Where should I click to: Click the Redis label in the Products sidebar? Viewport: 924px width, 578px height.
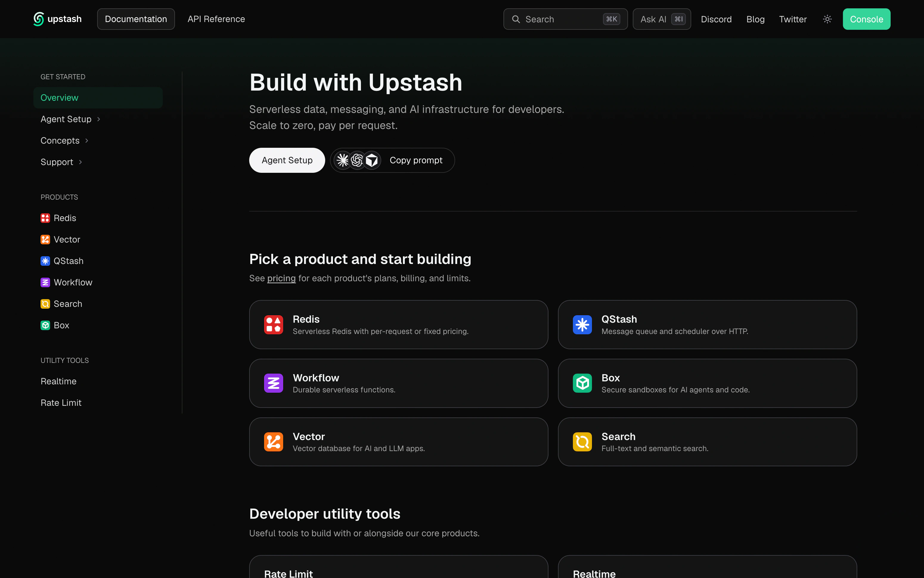pyautogui.click(x=65, y=218)
